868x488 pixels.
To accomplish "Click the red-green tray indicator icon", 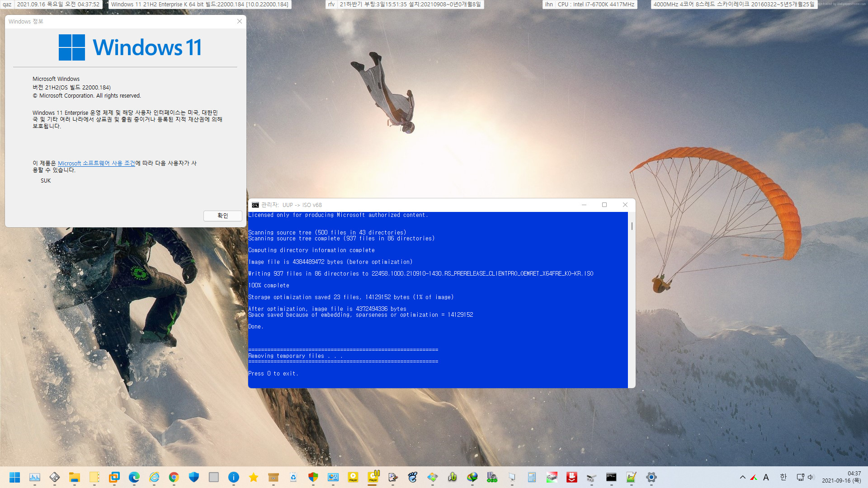I will pyautogui.click(x=754, y=477).
